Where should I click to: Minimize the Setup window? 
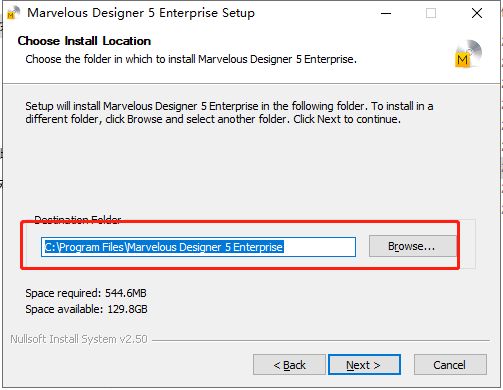[386, 13]
